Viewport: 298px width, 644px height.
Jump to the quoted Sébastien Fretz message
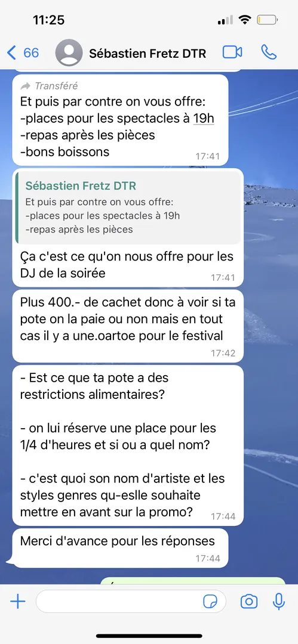tap(128, 208)
